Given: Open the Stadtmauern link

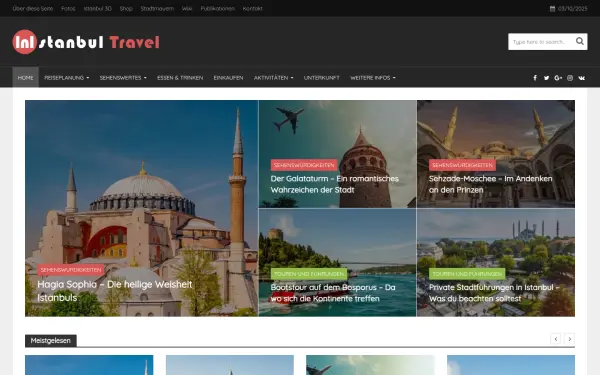Looking at the screenshot, I should click(157, 8).
